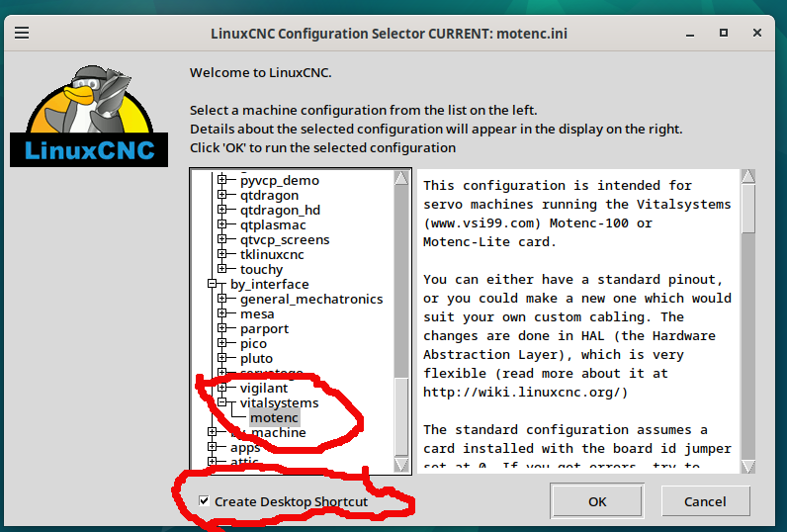Expand the pyvcp_demo tree node
Viewport: 787px width, 532px height.
click(222, 179)
